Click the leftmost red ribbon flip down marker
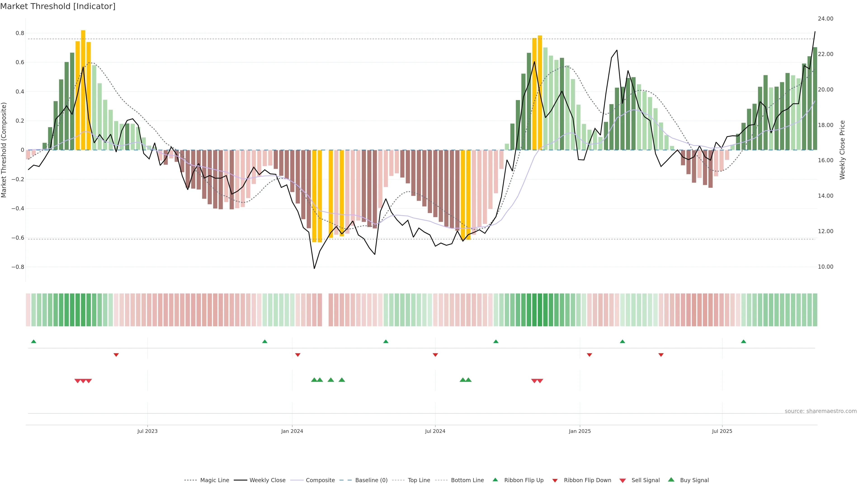This screenshot has width=868, height=488. click(x=116, y=355)
